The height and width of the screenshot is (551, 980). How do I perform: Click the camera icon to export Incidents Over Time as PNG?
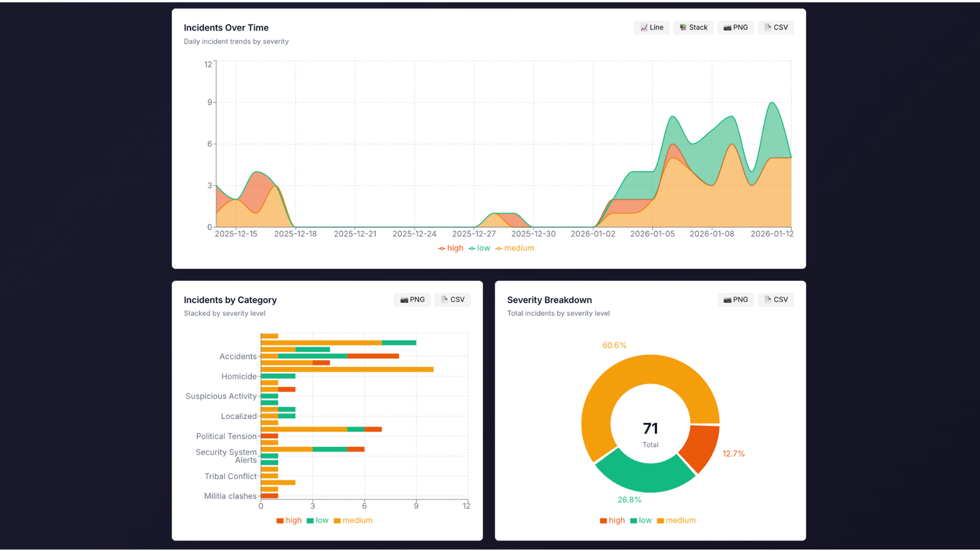(x=726, y=27)
